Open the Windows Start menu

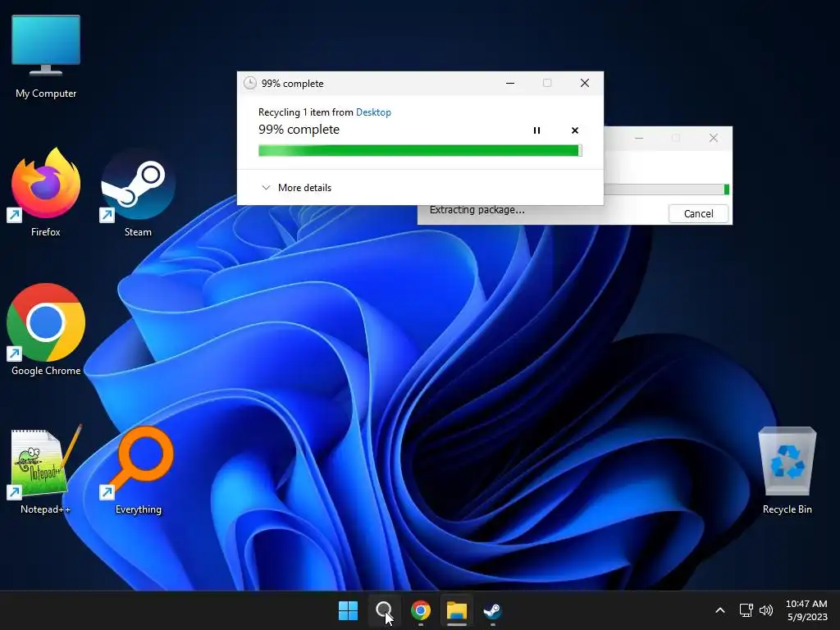click(348, 610)
